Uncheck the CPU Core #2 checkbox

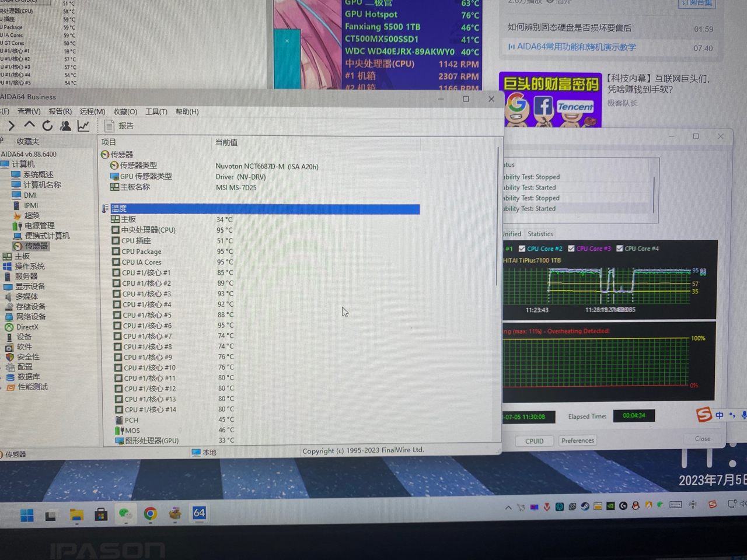522,249
